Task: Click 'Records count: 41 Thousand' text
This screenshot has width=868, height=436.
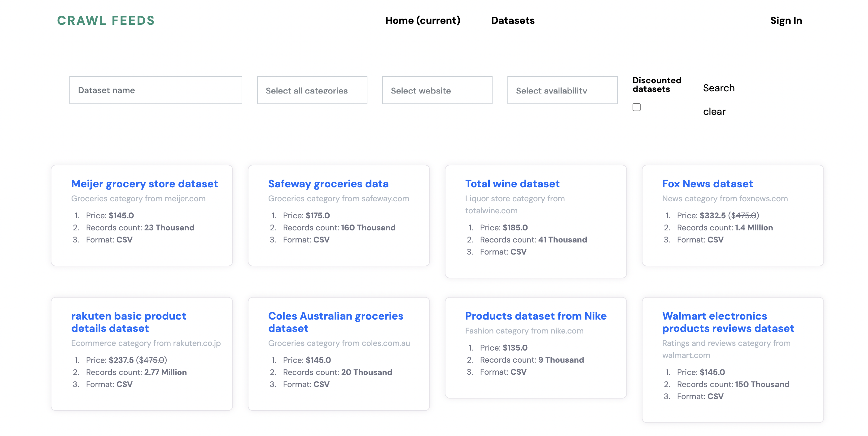Action: 533,240
